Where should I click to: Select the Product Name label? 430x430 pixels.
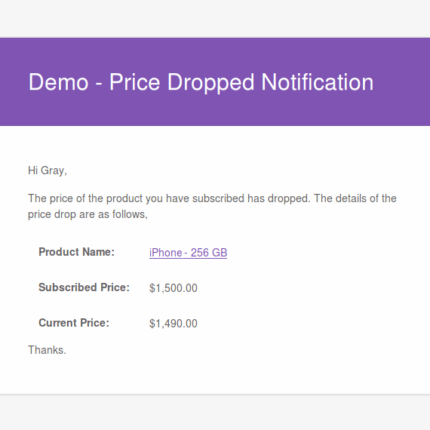(x=77, y=252)
